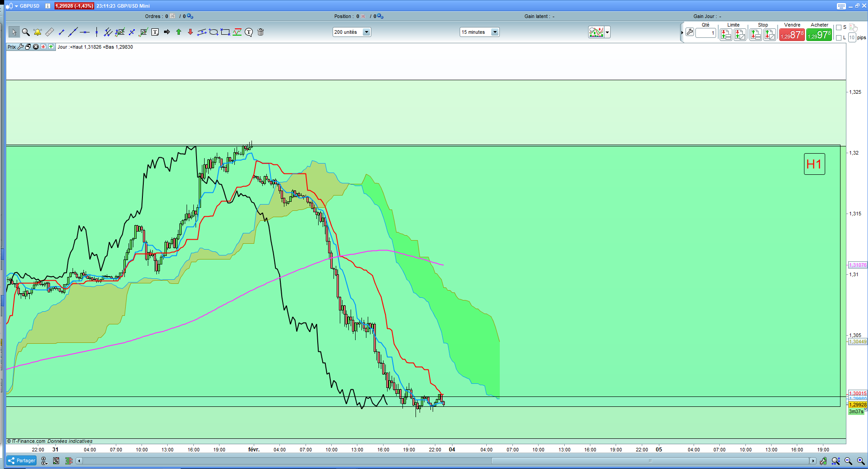The image size is (868, 469).
Task: Click the Qté quantity field
Action: pos(706,33)
